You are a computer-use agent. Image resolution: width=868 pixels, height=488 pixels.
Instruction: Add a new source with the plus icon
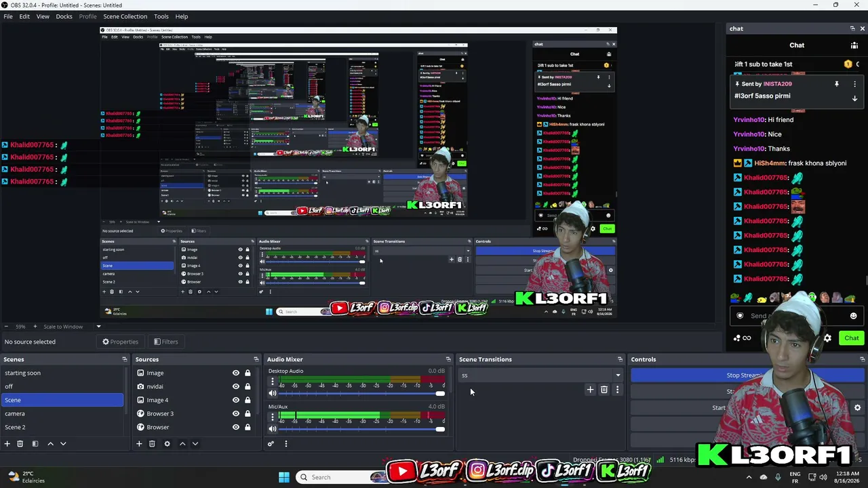139,444
